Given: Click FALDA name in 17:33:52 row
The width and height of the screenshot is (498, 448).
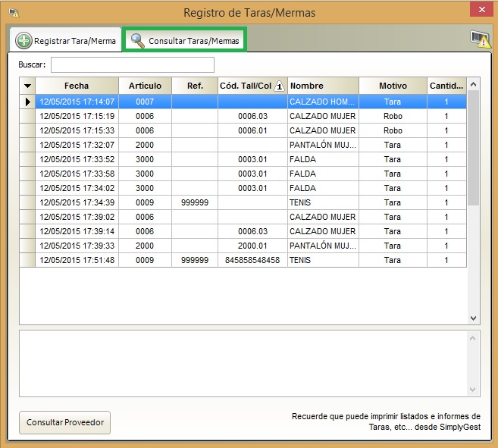Looking at the screenshot, I should click(x=323, y=159).
